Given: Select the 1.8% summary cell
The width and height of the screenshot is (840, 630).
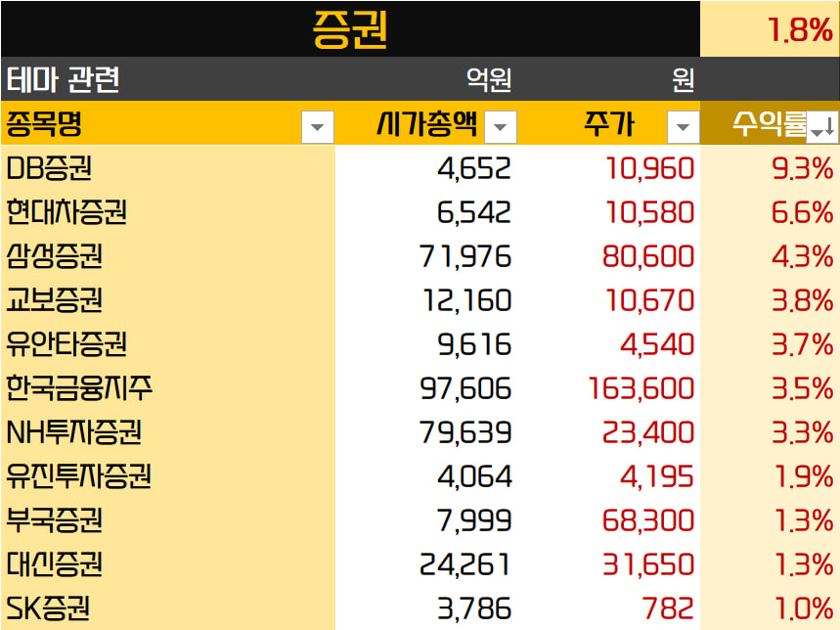Looking at the screenshot, I should (770, 29).
